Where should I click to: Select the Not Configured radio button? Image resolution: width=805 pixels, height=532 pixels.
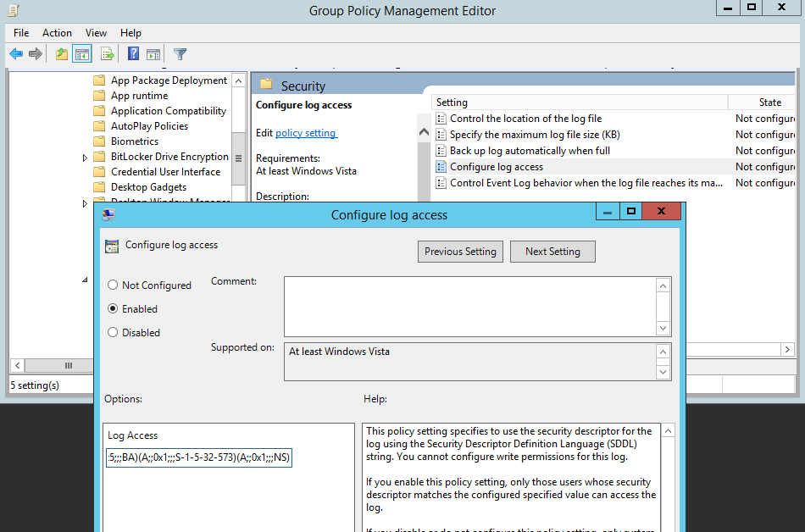click(113, 285)
